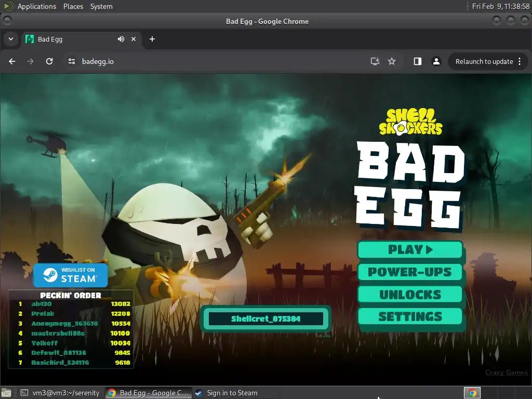Select leaderboard player mastershell88s

click(x=58, y=333)
